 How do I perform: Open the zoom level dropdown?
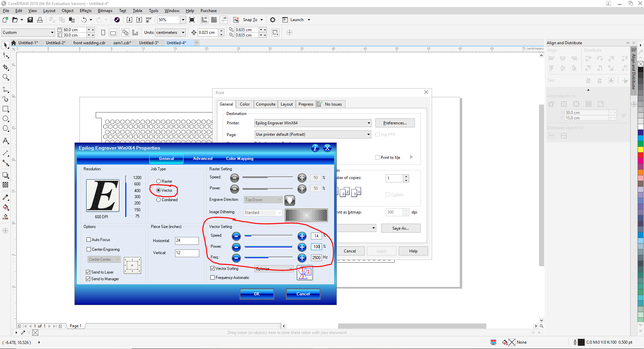coord(183,20)
